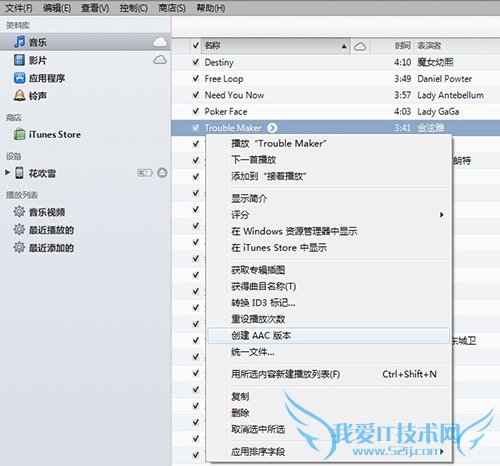Screen dimensions: 500x466
Task: Click the eject icon next to 花吹雪
Action: click(162, 173)
